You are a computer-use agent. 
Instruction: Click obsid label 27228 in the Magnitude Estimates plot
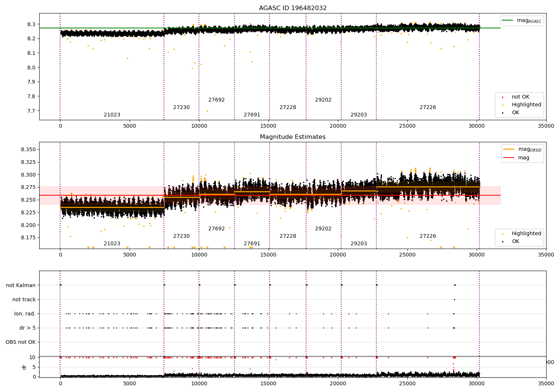(288, 236)
